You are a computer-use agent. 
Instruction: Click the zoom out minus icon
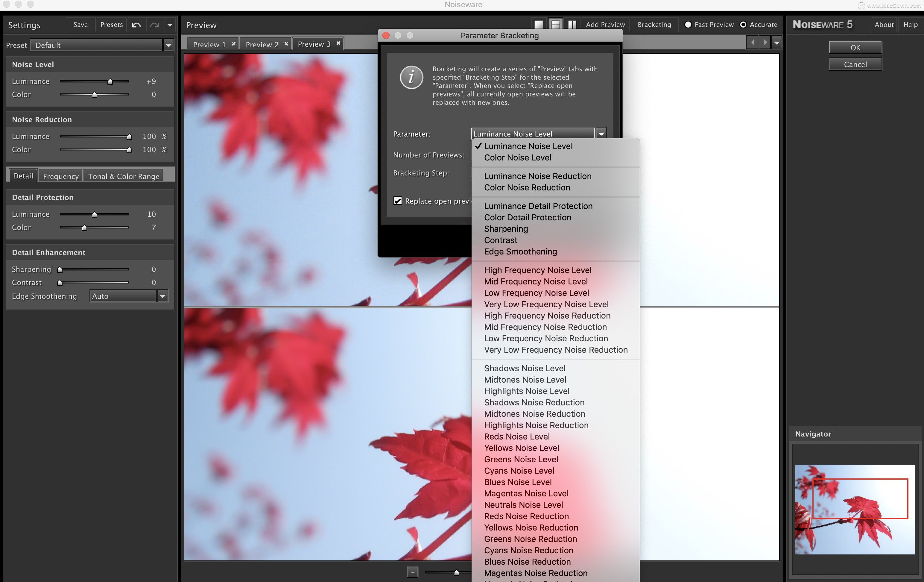(x=413, y=572)
